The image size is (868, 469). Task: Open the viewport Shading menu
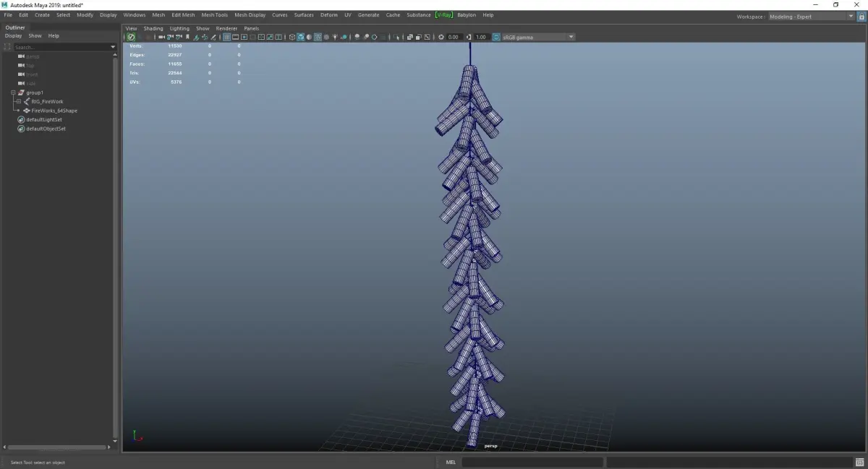[x=153, y=28]
